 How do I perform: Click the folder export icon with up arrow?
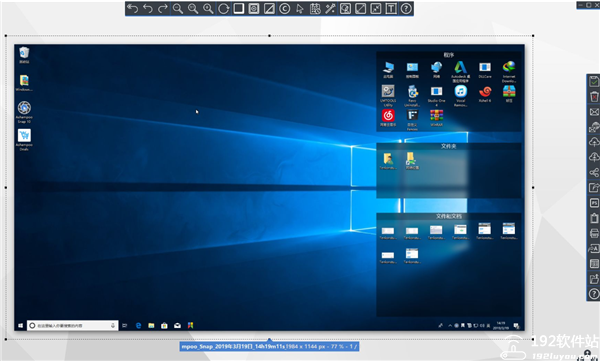(x=594, y=279)
